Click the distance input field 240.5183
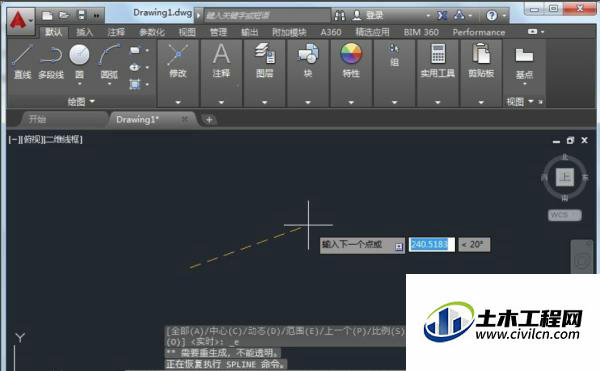 432,244
